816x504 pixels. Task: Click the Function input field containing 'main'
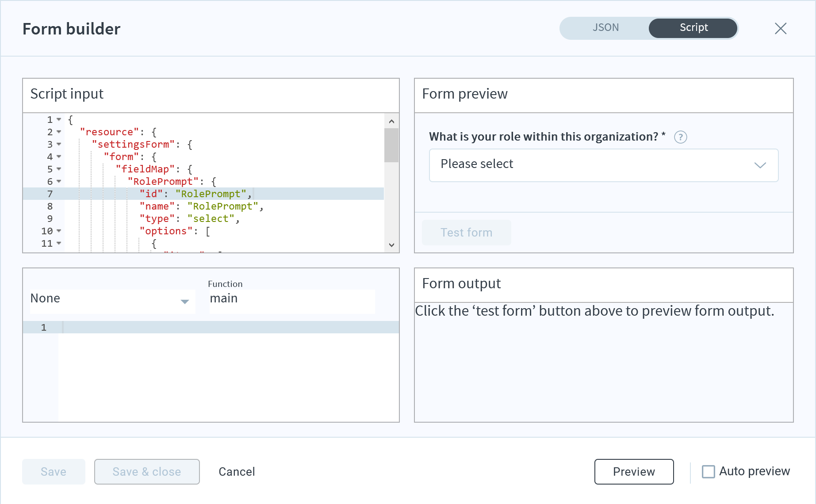pyautogui.click(x=292, y=302)
